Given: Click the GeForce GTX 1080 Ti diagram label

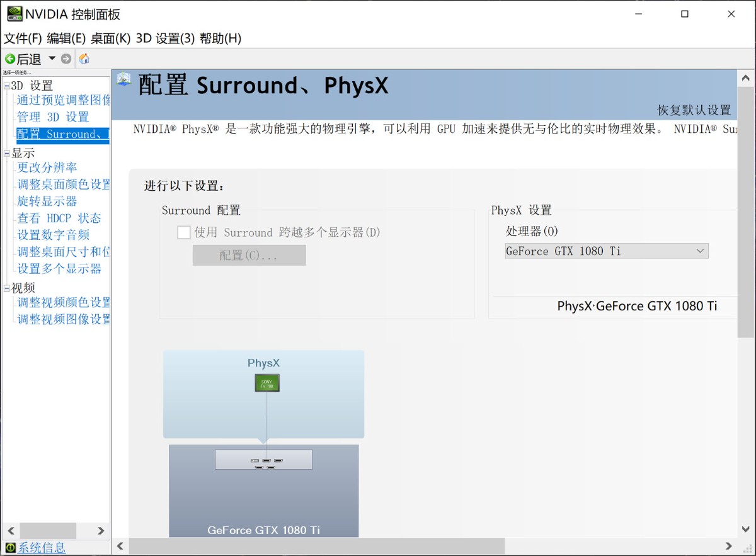Looking at the screenshot, I should [263, 530].
